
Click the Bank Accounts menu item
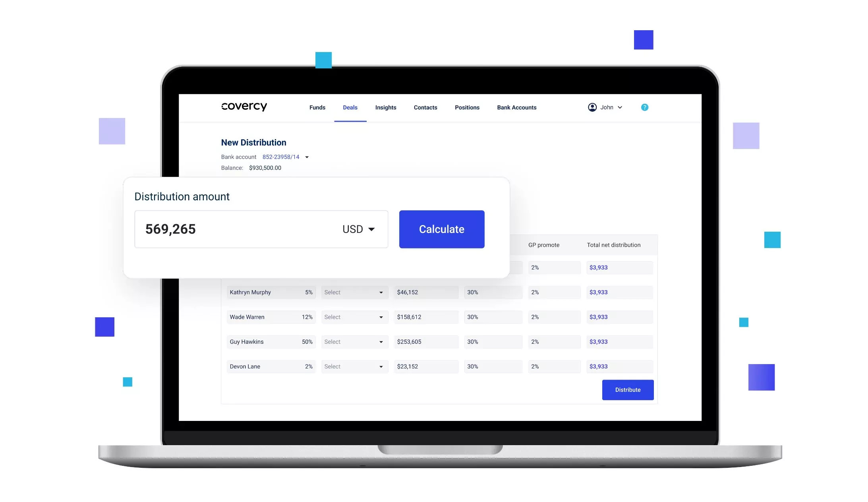tap(516, 107)
